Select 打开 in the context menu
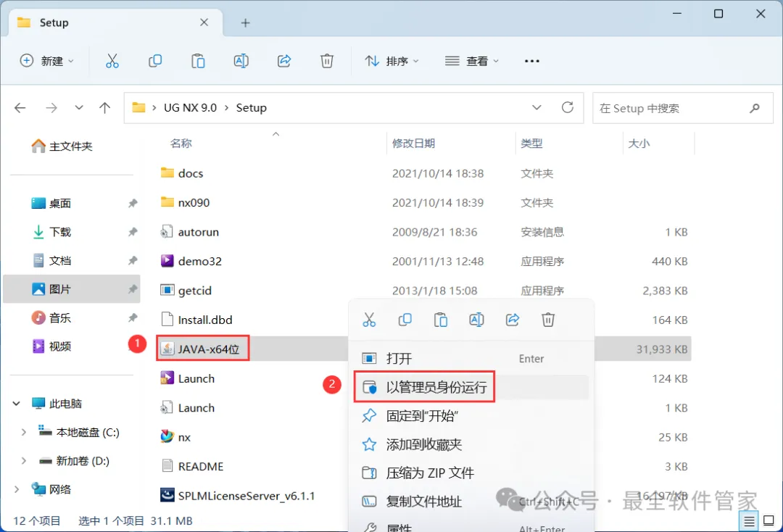The image size is (783, 532). (471, 358)
